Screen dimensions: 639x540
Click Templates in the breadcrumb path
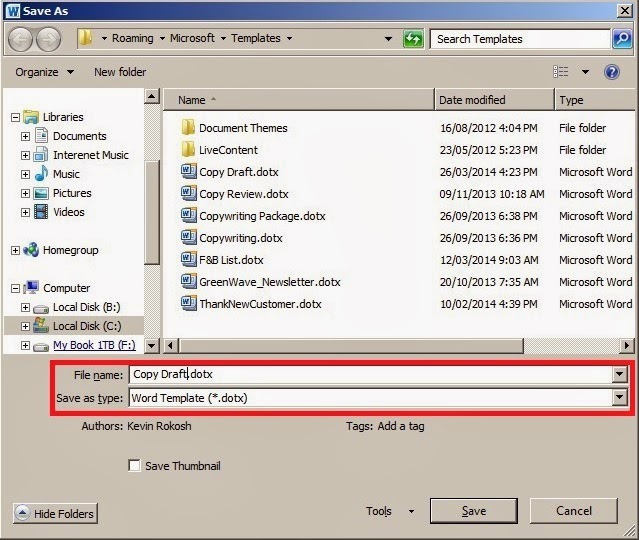click(256, 38)
